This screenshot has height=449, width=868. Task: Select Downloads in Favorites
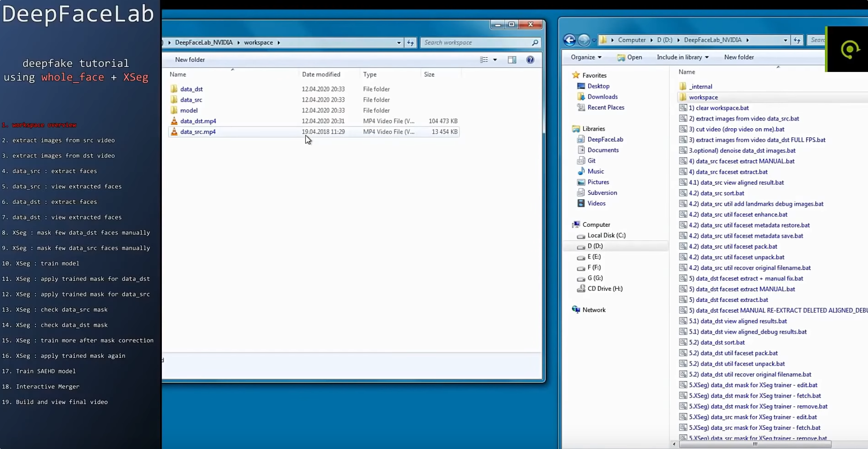coord(602,97)
